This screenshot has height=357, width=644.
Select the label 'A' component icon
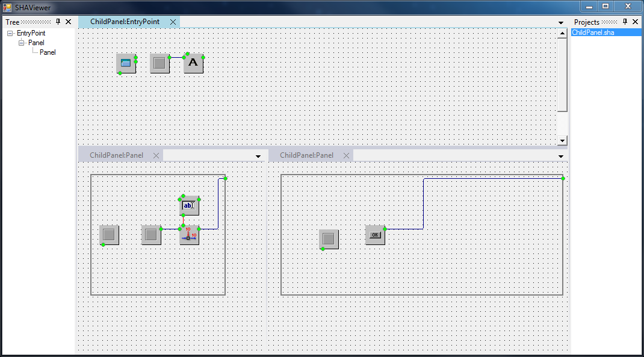pyautogui.click(x=193, y=63)
